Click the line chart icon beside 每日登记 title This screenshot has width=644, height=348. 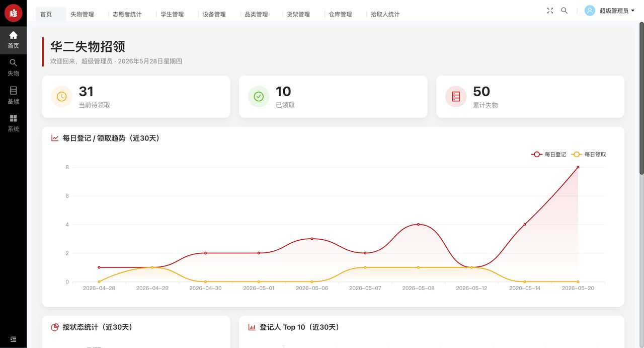click(x=55, y=138)
